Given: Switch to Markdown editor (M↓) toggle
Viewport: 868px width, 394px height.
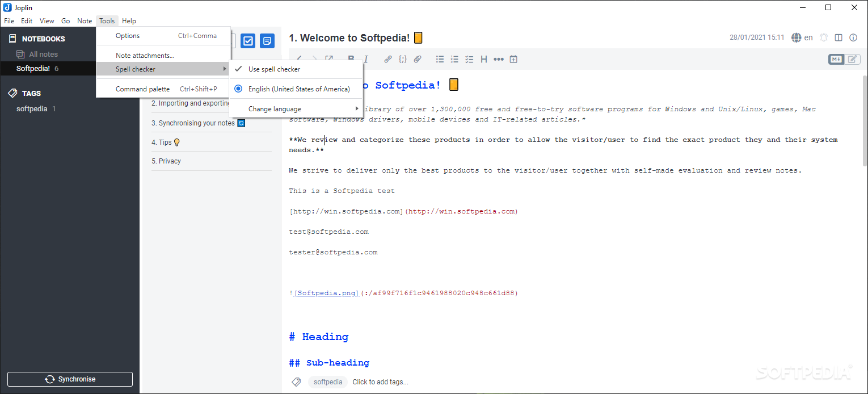Looking at the screenshot, I should click(836, 59).
